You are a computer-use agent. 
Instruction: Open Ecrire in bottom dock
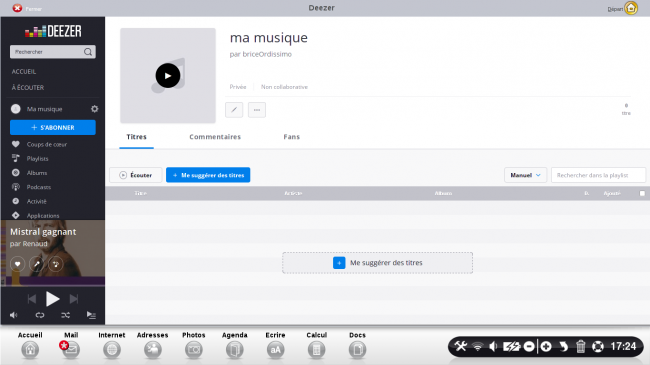[275, 350]
